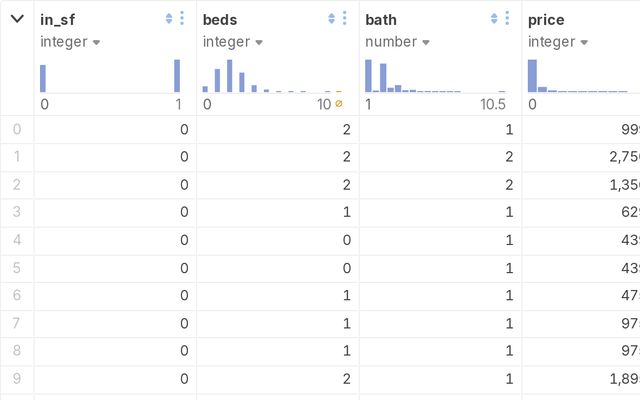640x400 pixels.
Task: Select row number 5
Action: [x=16, y=268]
